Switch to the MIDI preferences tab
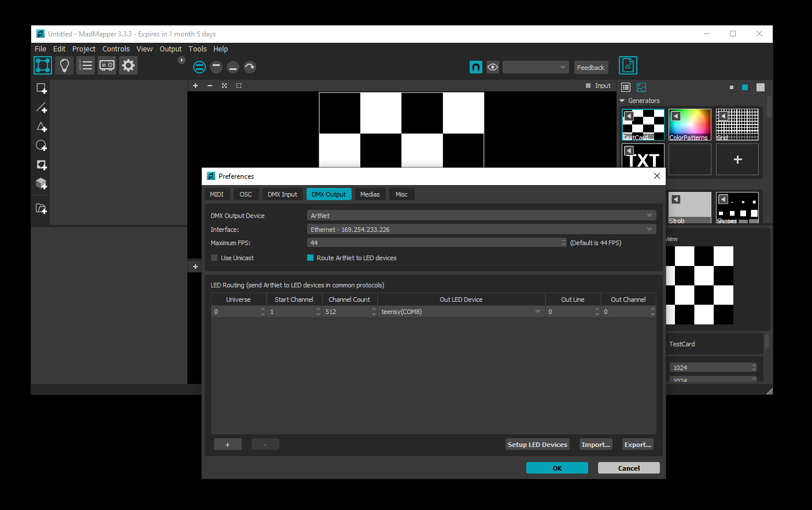 click(x=217, y=194)
